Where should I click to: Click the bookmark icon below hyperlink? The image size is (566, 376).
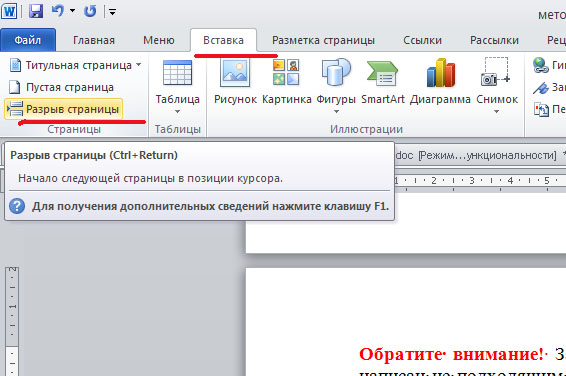[x=541, y=87]
